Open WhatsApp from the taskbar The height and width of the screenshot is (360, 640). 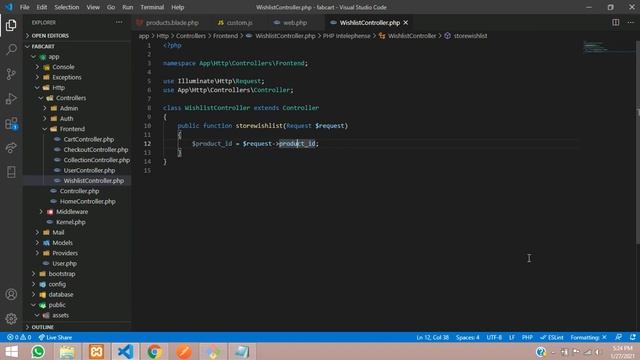[38, 352]
